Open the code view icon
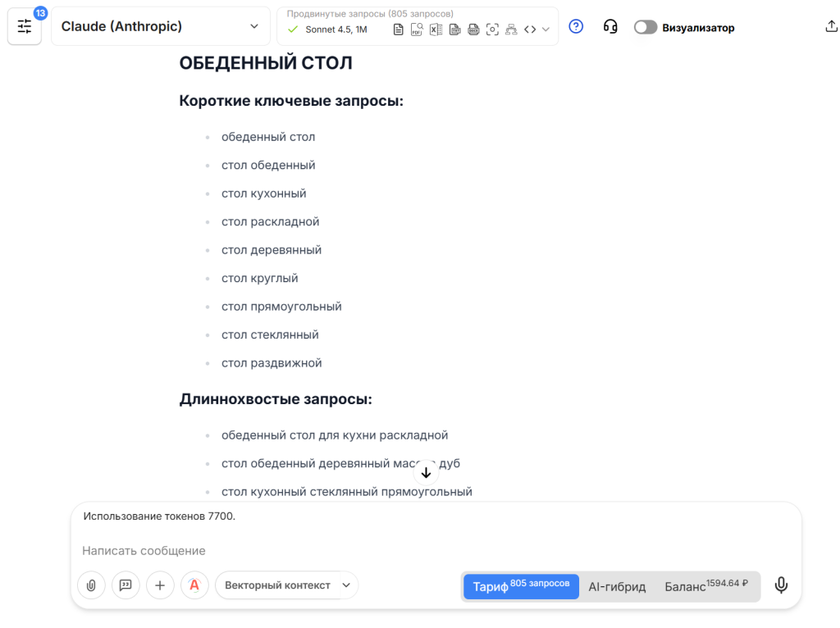The image size is (840, 628). [x=531, y=29]
